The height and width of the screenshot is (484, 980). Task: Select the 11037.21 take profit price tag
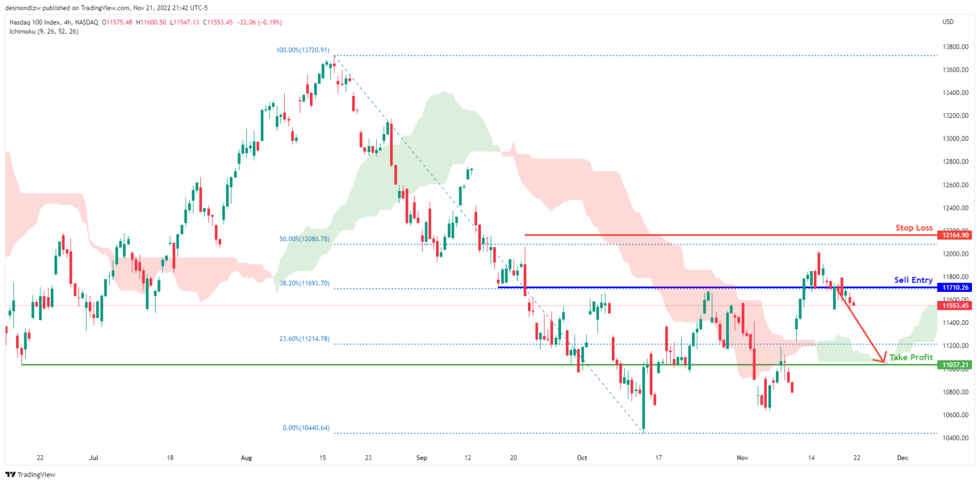point(956,365)
